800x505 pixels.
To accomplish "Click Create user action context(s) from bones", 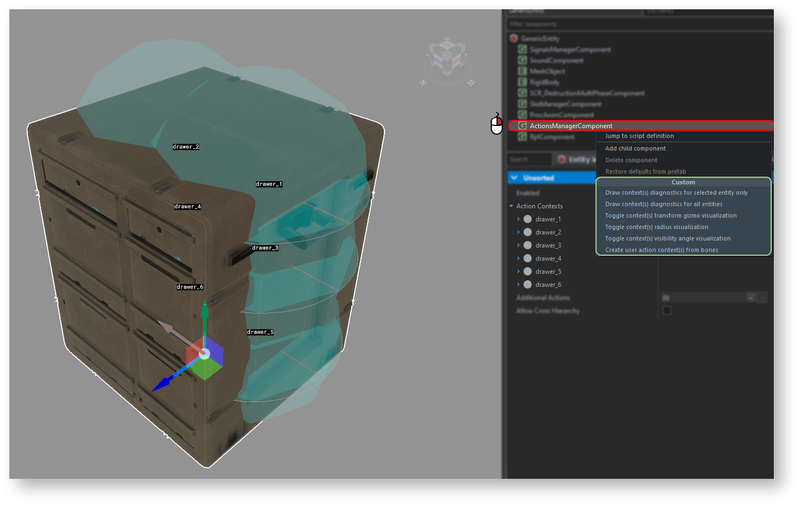I will pos(661,249).
